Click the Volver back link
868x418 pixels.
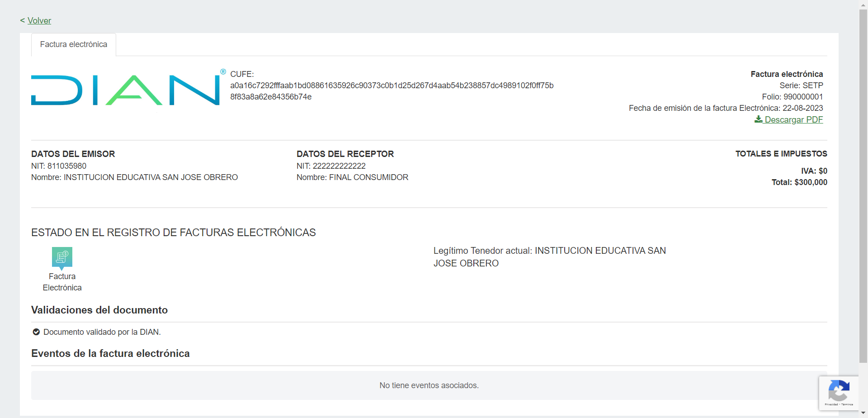pos(39,21)
